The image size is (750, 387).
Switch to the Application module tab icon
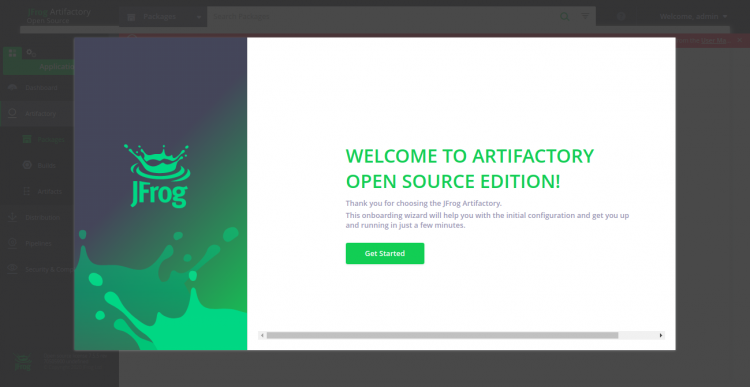tap(12, 53)
